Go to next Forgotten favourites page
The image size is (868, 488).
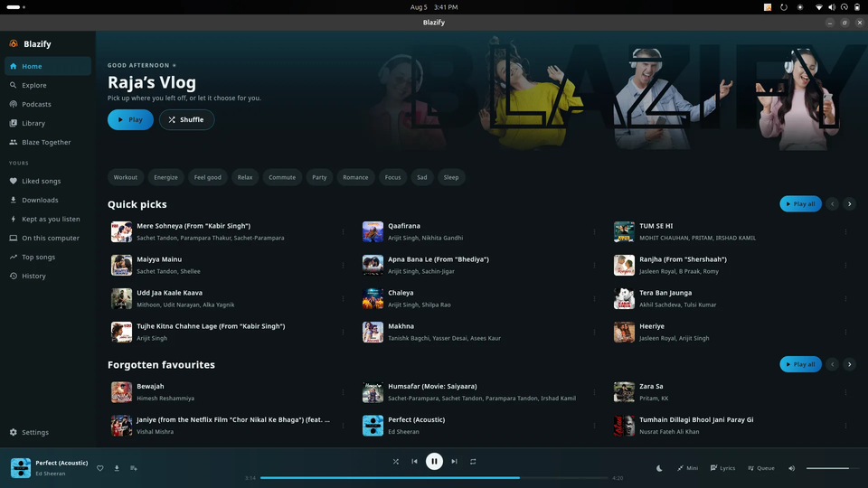(849, 364)
